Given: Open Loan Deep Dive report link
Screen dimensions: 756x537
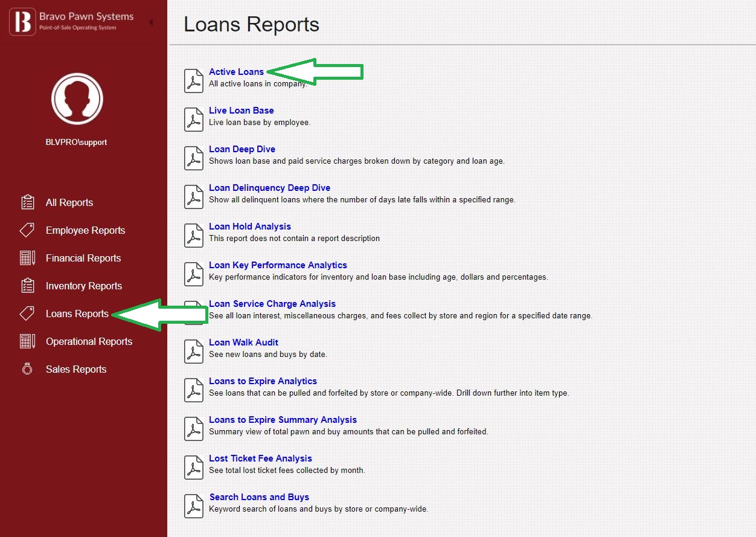Looking at the screenshot, I should [242, 149].
